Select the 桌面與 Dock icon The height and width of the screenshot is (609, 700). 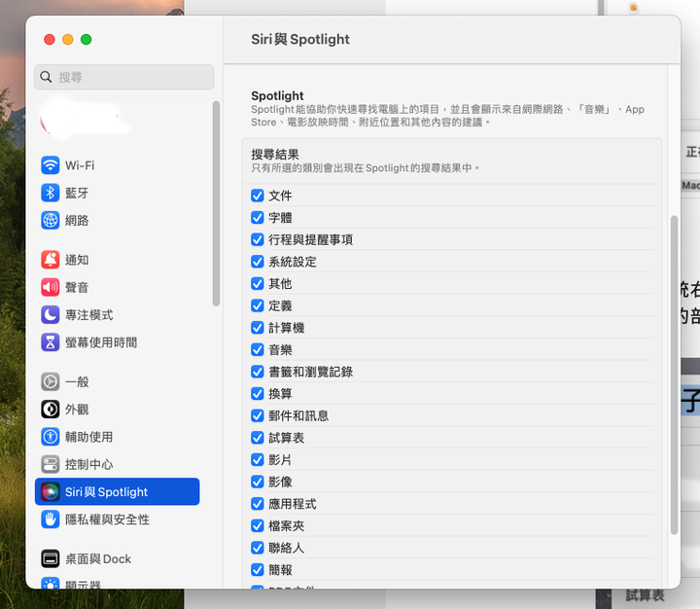(x=51, y=559)
